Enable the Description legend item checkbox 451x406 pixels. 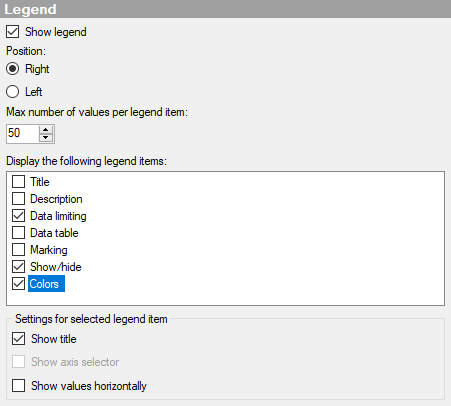coord(19,199)
